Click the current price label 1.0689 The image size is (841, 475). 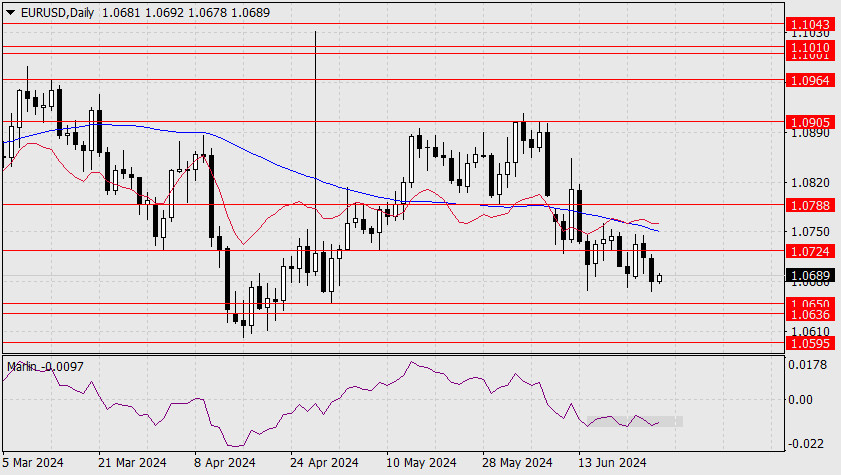(x=810, y=276)
